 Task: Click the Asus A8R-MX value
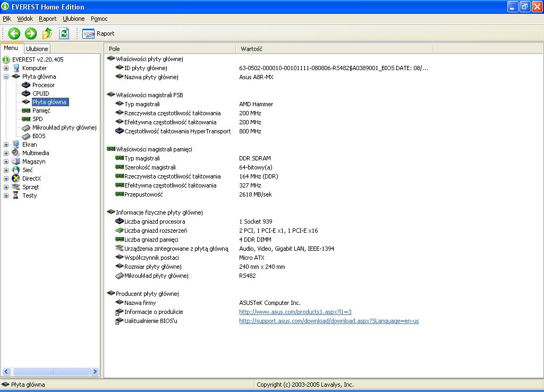point(256,77)
